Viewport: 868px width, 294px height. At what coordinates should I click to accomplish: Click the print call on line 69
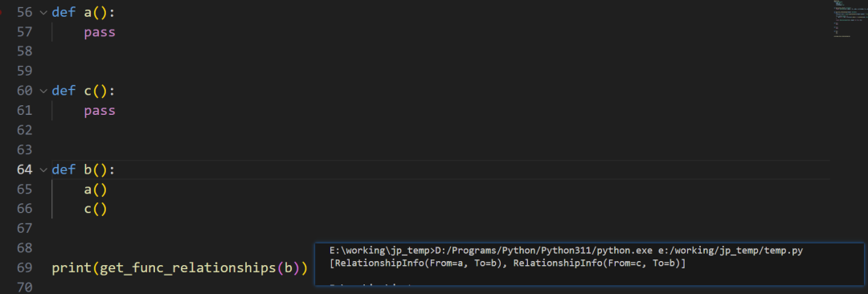72,268
